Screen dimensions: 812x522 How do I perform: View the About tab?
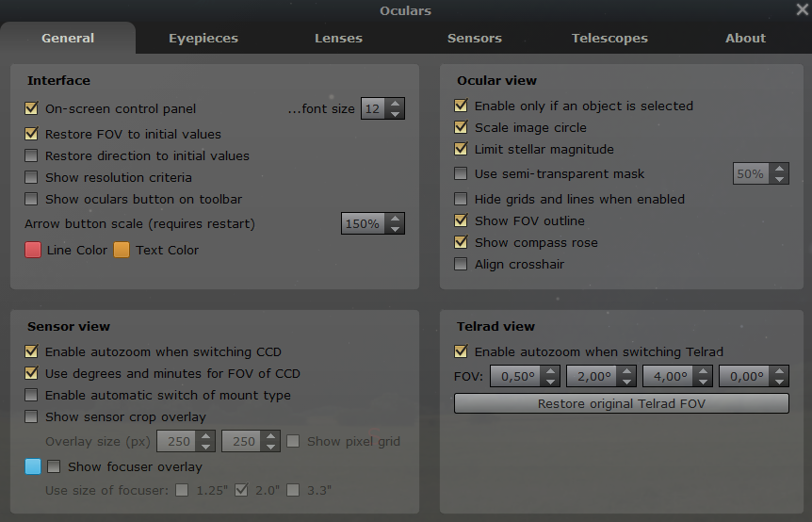tap(745, 39)
